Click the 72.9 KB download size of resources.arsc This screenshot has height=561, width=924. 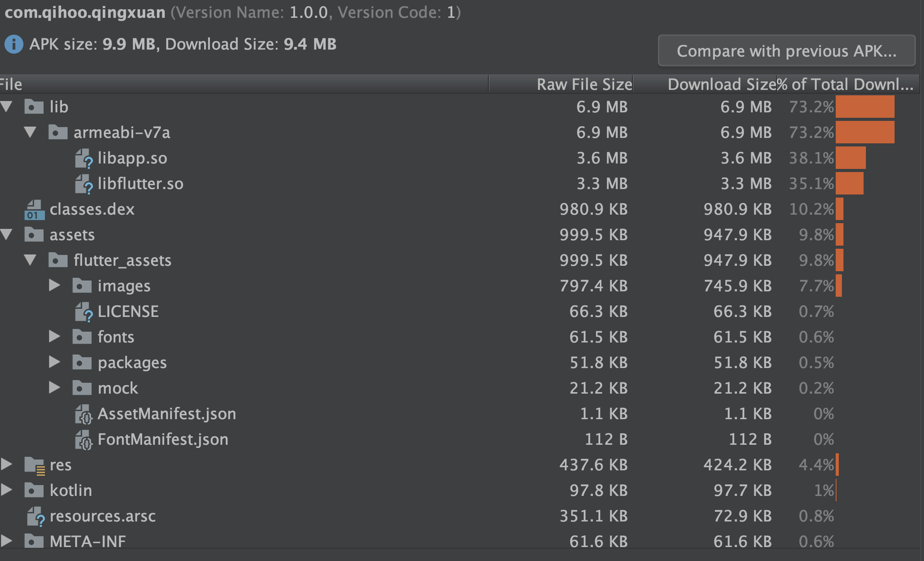[x=742, y=516]
